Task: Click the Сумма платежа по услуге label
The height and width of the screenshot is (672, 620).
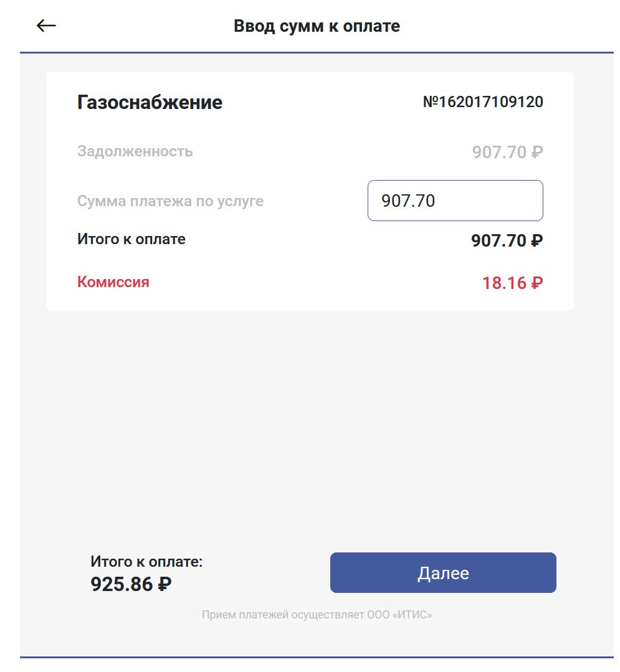Action: [170, 201]
